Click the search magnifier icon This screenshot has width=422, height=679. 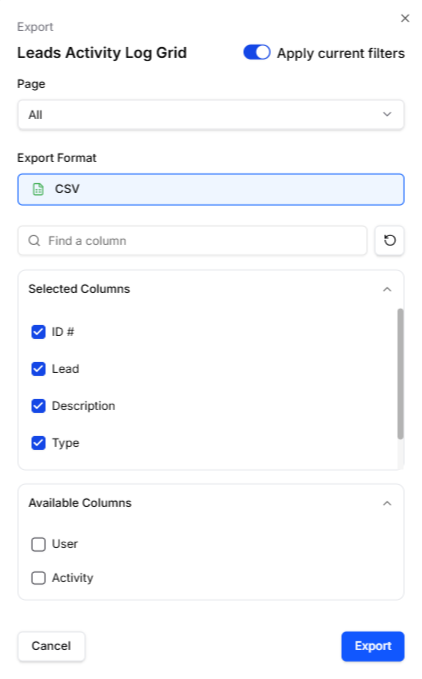click(x=34, y=240)
